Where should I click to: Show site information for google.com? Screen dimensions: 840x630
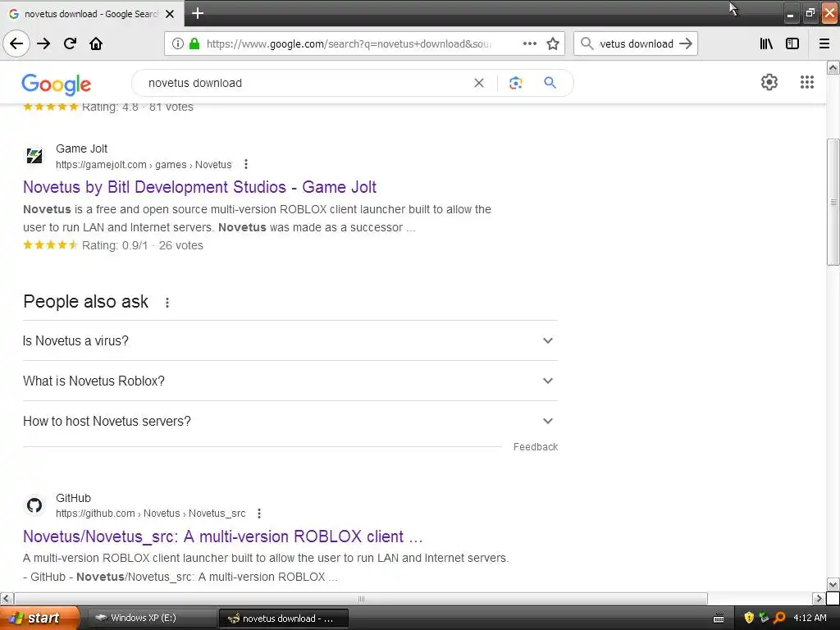coord(178,44)
